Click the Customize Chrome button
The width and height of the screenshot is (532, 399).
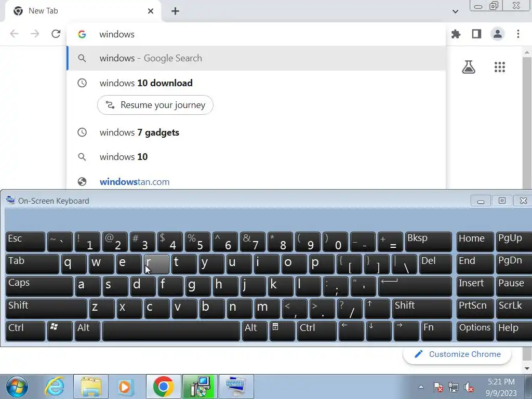coord(457,354)
